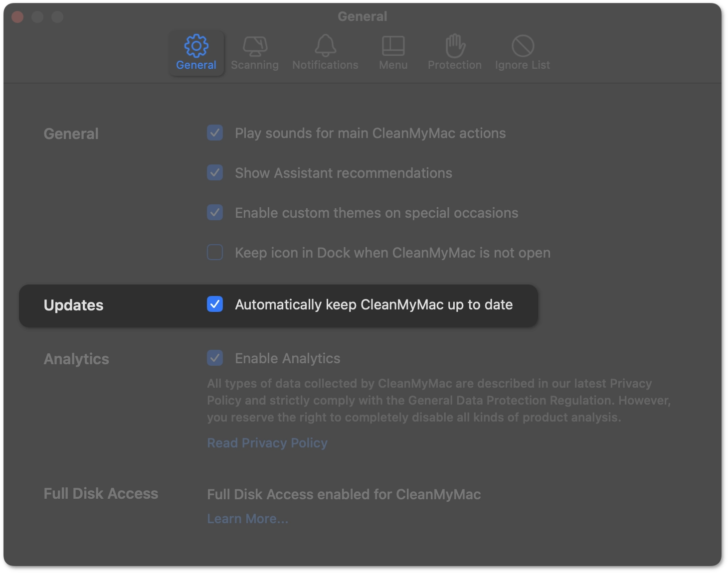The height and width of the screenshot is (573, 728).
Task: Click 'Full Disk Access enabled for CleanMyMac' text
Action: click(x=344, y=494)
